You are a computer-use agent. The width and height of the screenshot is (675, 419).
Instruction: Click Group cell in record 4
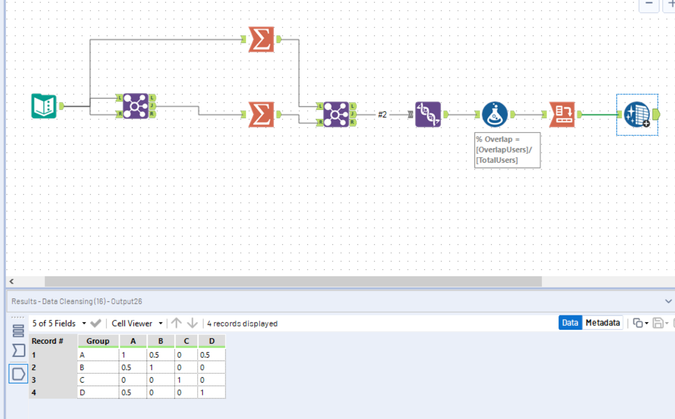click(98, 392)
